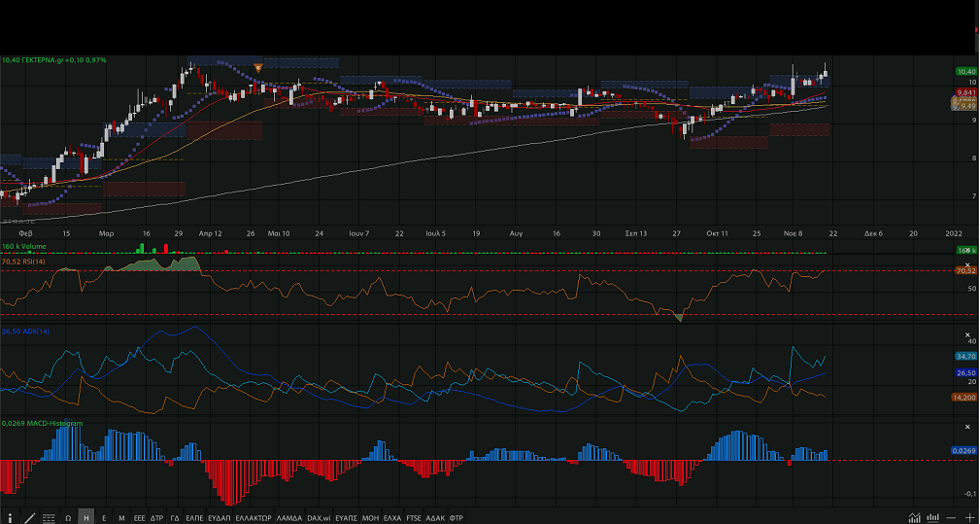The height and width of the screenshot is (524, 980).
Task: Switch to the ΓΔ symbol tab
Action: pos(175,518)
